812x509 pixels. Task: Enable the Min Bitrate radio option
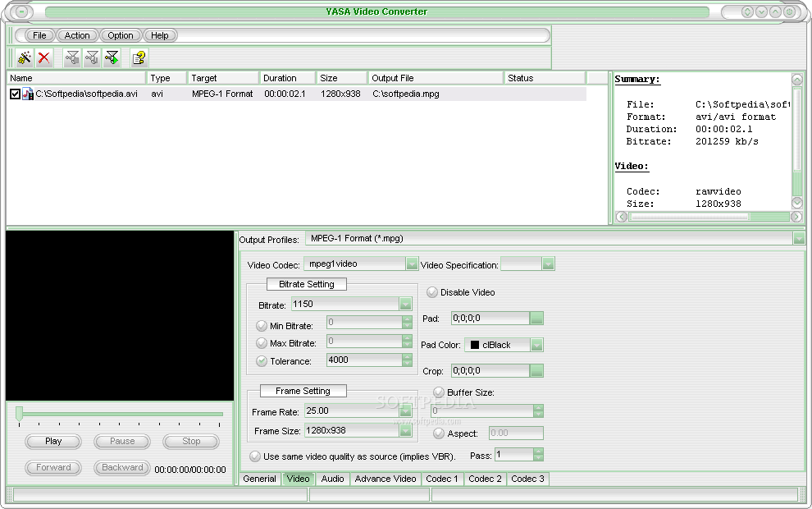262,326
